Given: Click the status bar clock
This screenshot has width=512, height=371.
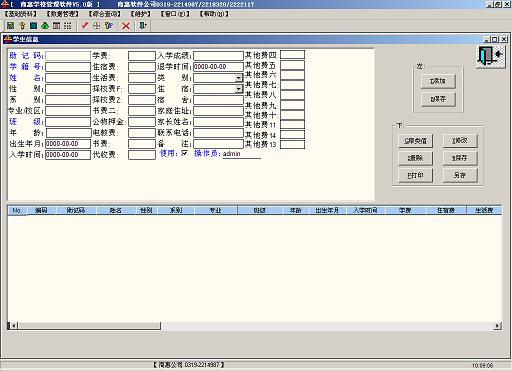Looking at the screenshot, I should tap(482, 366).
